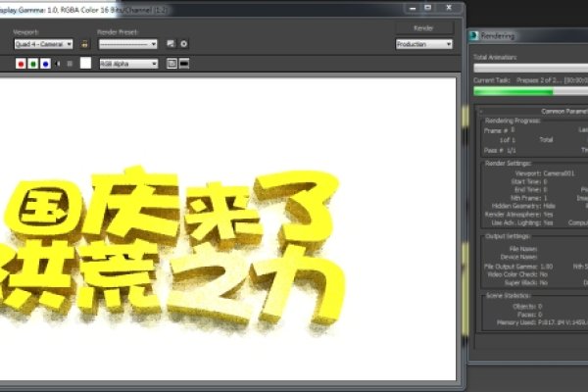Minimize the rendered frame window
This screenshot has height=392, width=588.
point(413,8)
